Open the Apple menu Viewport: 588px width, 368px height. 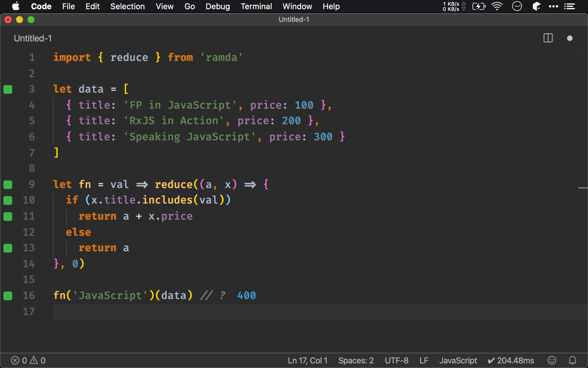click(x=16, y=6)
